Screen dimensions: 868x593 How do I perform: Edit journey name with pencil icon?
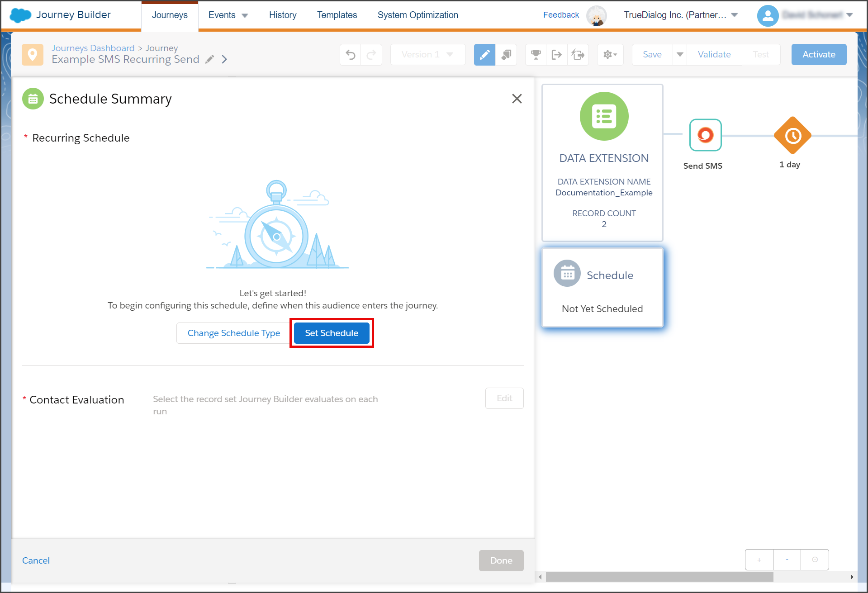click(x=209, y=59)
